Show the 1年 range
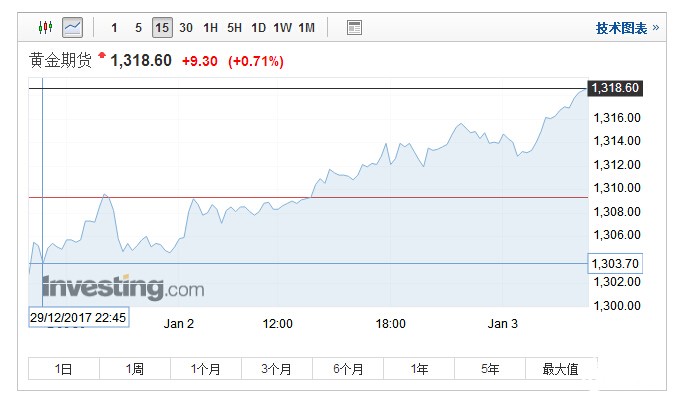This screenshot has height=403, width=674. pos(419,369)
